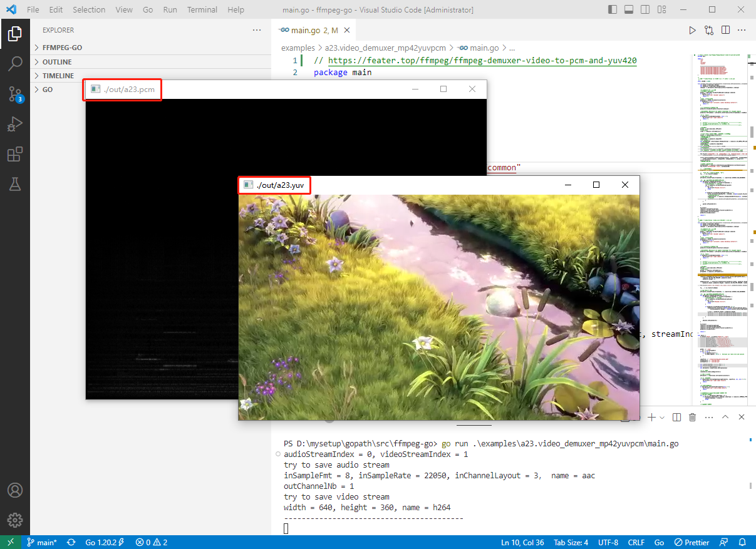The width and height of the screenshot is (756, 549).
Task: Open notifications bell in status bar
Action: (742, 542)
